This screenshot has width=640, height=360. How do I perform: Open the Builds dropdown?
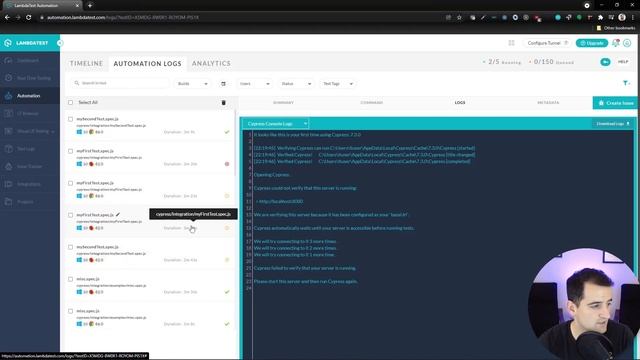193,84
